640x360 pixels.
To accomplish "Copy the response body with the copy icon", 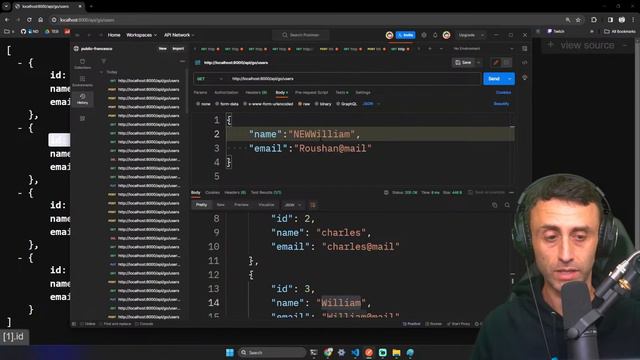I will point(495,205).
